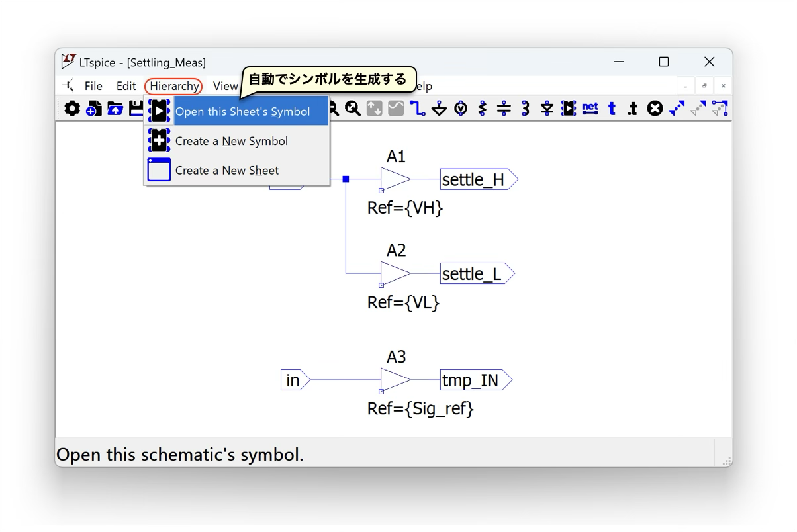
Task: Select the settle_L output flag
Action: tap(477, 273)
